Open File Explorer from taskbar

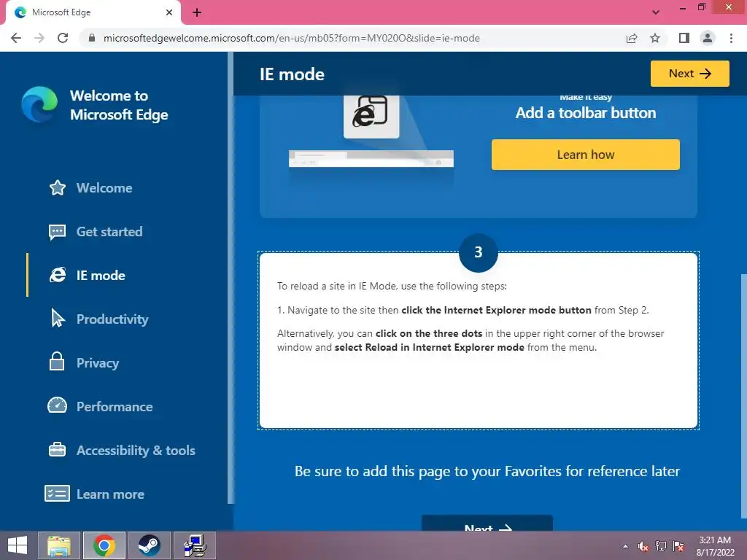59,545
